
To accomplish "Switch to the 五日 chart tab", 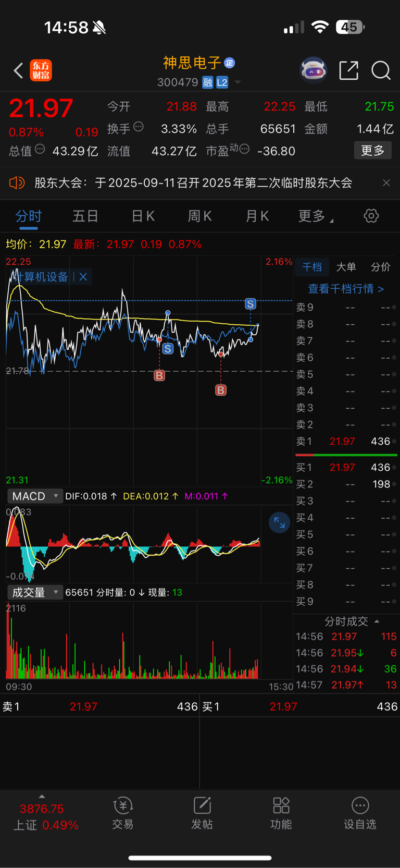I will (85, 216).
